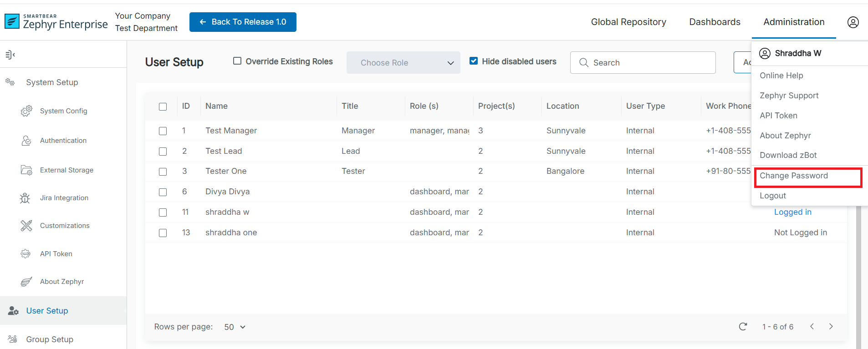Uncheck Hide disabled users checkbox

[x=474, y=61]
